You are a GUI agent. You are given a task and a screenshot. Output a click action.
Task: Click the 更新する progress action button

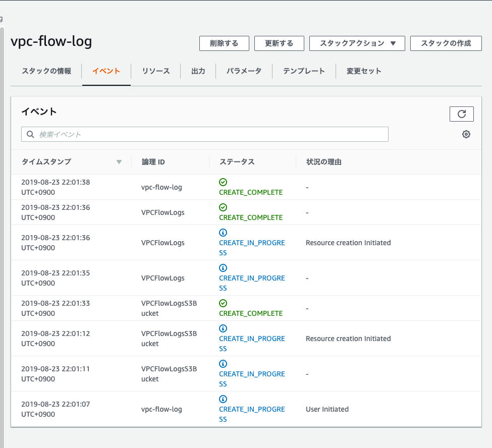[x=279, y=43]
